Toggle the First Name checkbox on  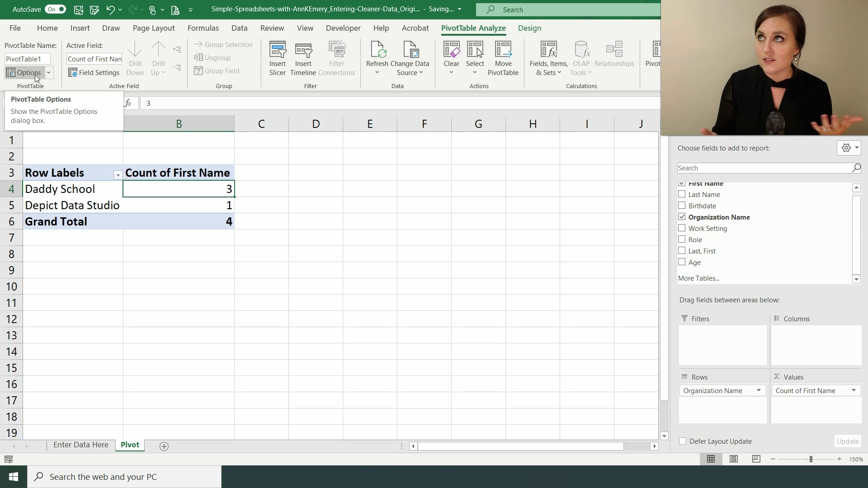click(x=681, y=183)
